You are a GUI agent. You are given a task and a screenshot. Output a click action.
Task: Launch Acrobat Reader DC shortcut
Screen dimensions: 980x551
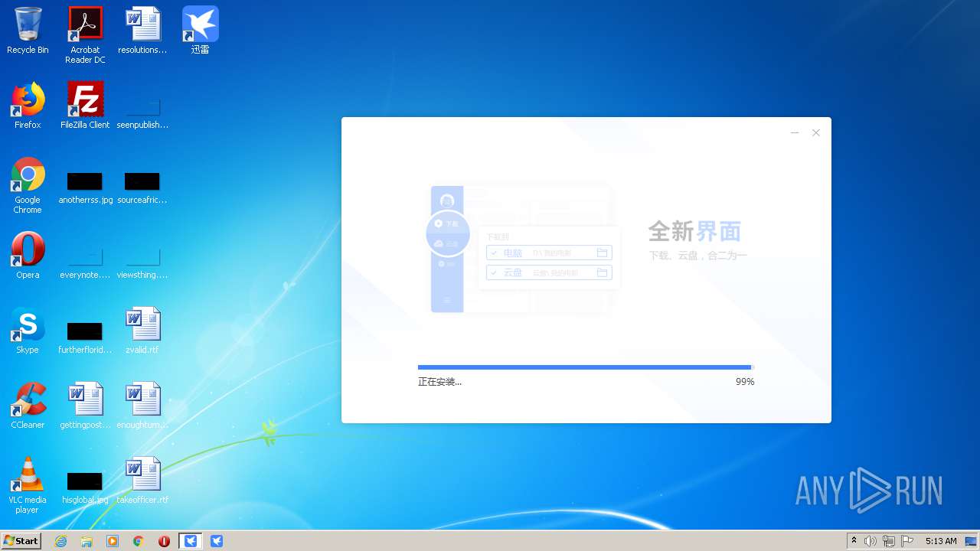[85, 35]
